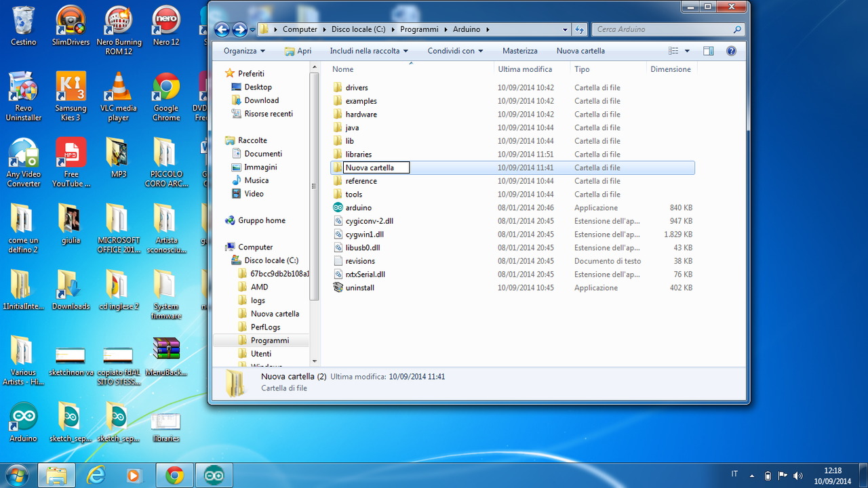Open Nero 12 desktop shortcut
Screen dimensions: 868x488
coord(166,26)
